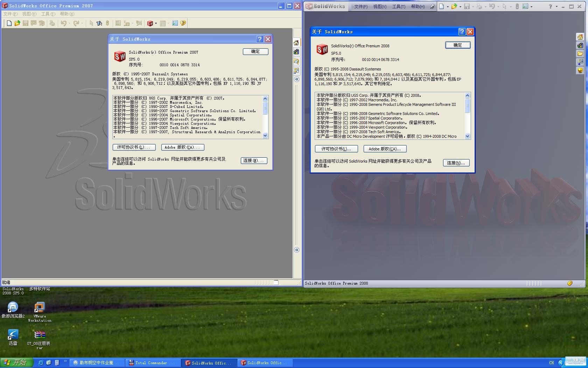Click the Undo icon in SolidWorks 2007 toolbar

click(63, 23)
